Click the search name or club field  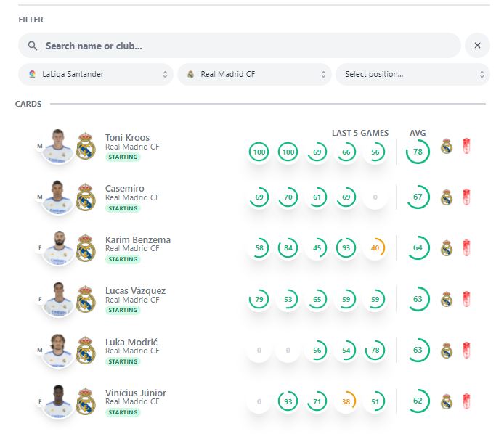click(247, 46)
